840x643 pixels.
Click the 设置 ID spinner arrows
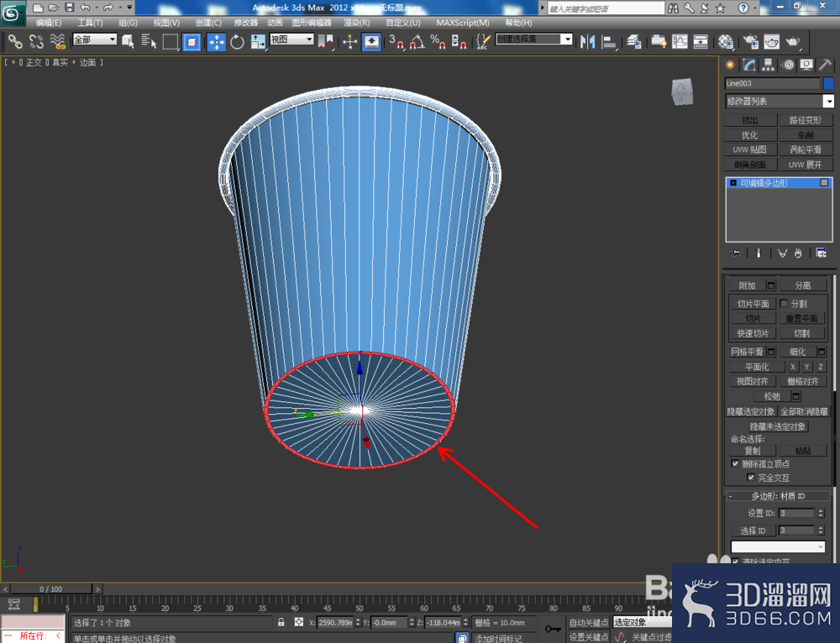coord(820,513)
